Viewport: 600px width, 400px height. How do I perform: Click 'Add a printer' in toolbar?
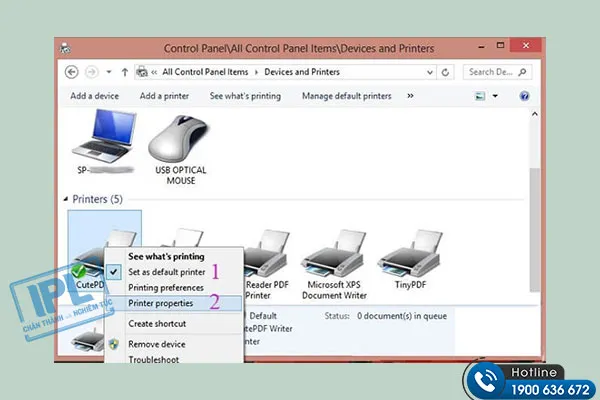tap(164, 96)
